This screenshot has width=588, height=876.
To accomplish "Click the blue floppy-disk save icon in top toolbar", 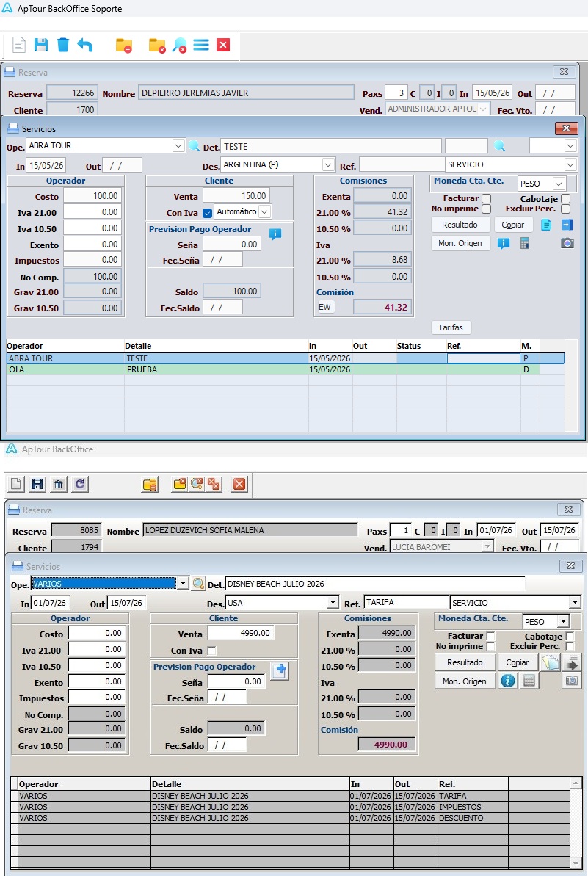I will (x=41, y=46).
